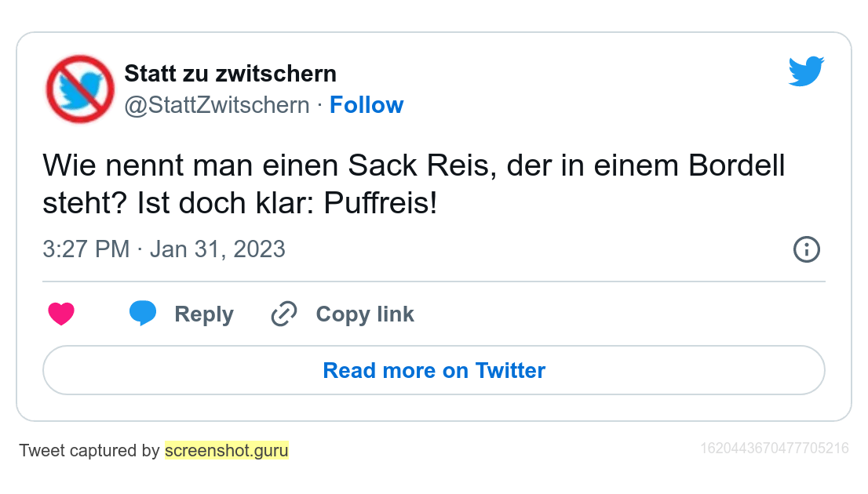The height and width of the screenshot is (494, 868).
Task: Open the tweet info circle icon
Action: pyautogui.click(x=807, y=249)
